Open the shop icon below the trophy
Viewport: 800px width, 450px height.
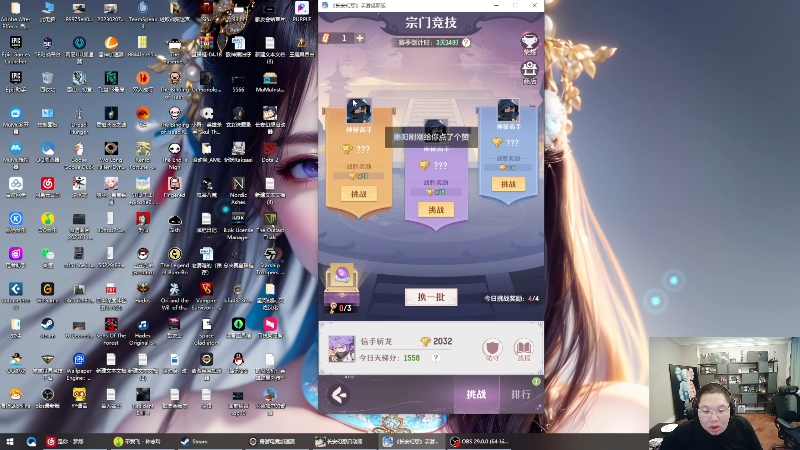pos(530,73)
